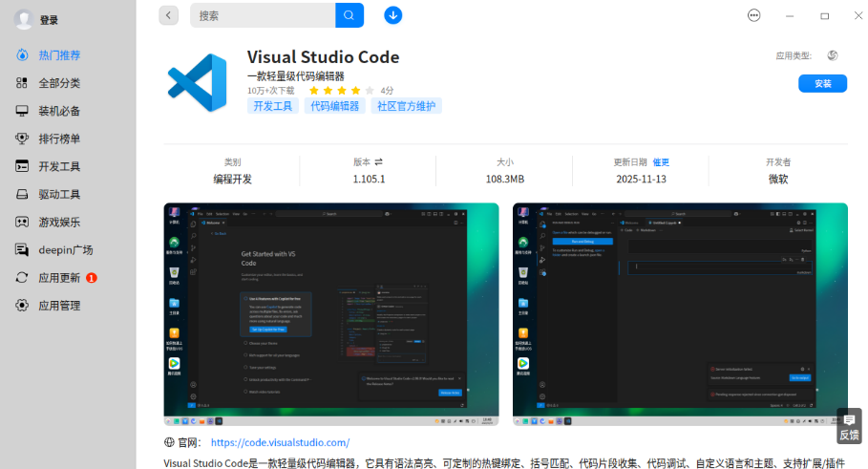Click the refresh icon beside 应用更新

[22, 277]
